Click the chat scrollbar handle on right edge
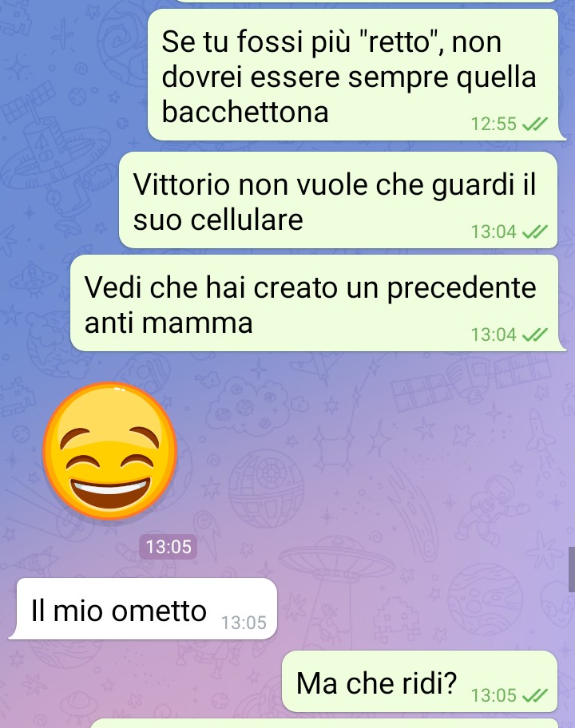The image size is (575, 728). pyautogui.click(x=571, y=569)
